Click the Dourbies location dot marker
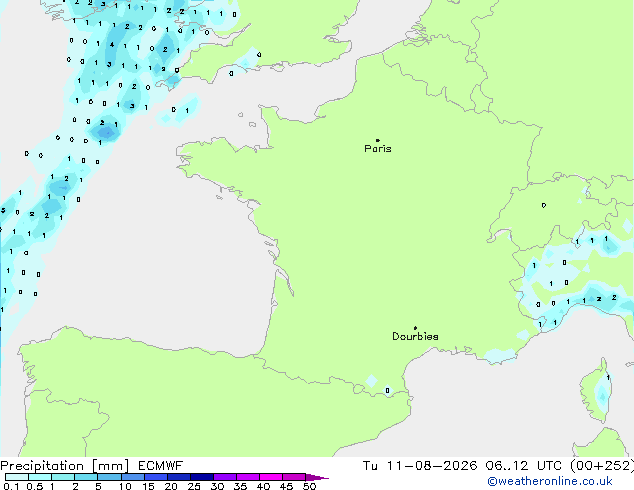 415,328
